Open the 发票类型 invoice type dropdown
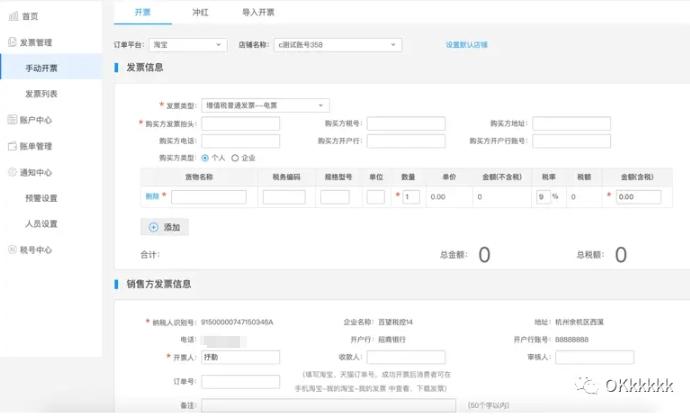This screenshot has width=690, height=416. [x=265, y=106]
